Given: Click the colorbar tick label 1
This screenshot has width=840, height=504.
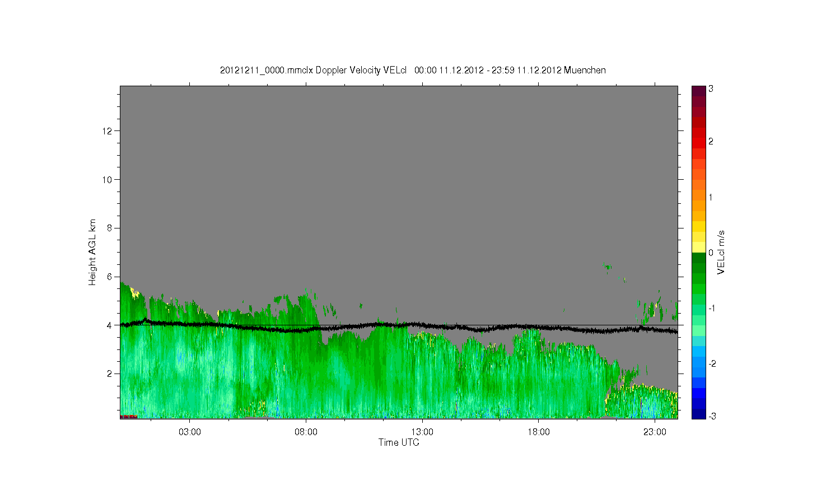Looking at the screenshot, I should pyautogui.click(x=711, y=198).
